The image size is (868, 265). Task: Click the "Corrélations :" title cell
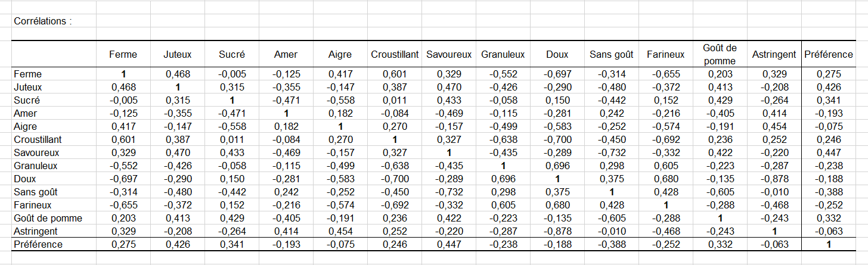pyautogui.click(x=42, y=21)
